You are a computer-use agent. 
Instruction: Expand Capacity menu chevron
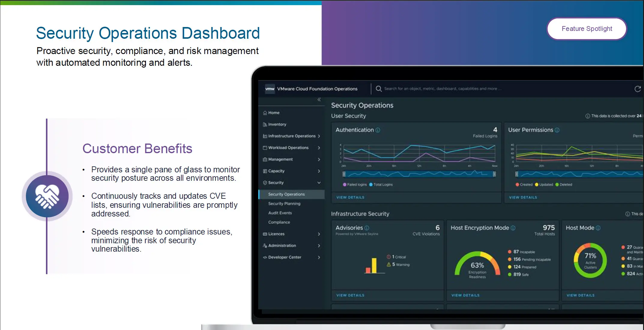(319, 171)
